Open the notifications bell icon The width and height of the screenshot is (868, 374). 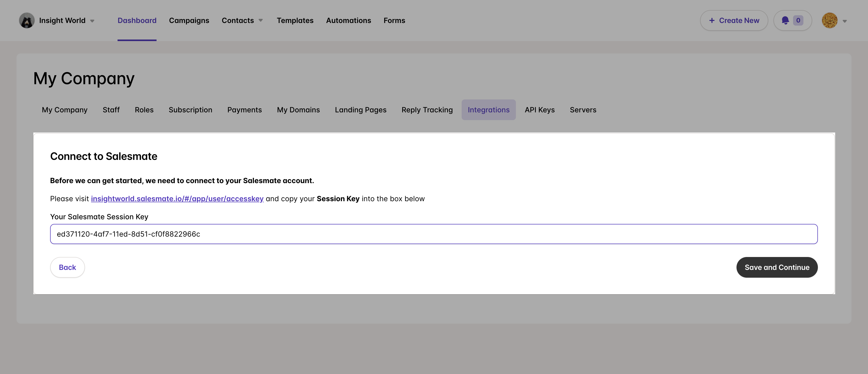point(785,21)
